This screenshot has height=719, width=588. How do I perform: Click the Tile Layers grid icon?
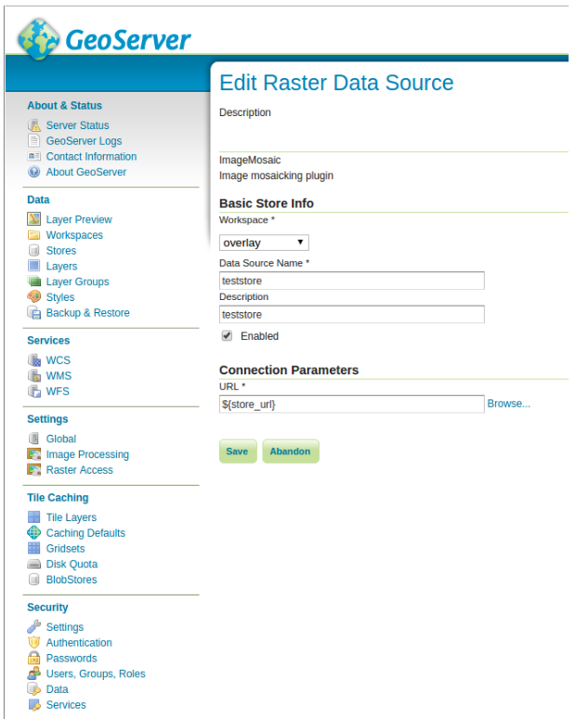point(34,517)
